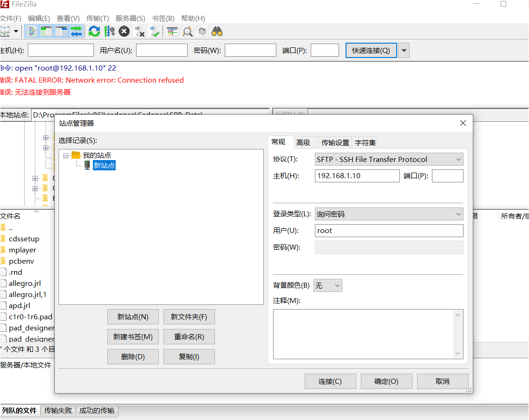529x420 pixels.
Task: Refresh the file and folder lists
Action: pyautogui.click(x=94, y=31)
